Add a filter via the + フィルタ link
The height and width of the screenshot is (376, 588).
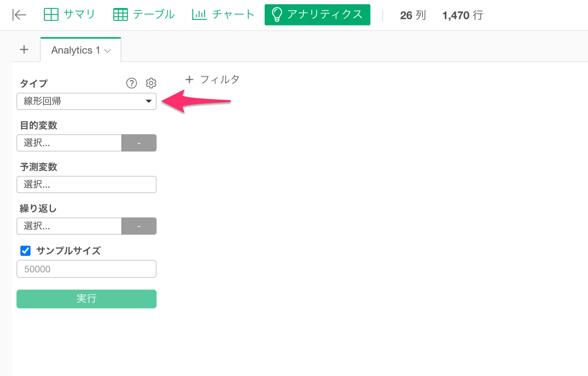tap(212, 79)
